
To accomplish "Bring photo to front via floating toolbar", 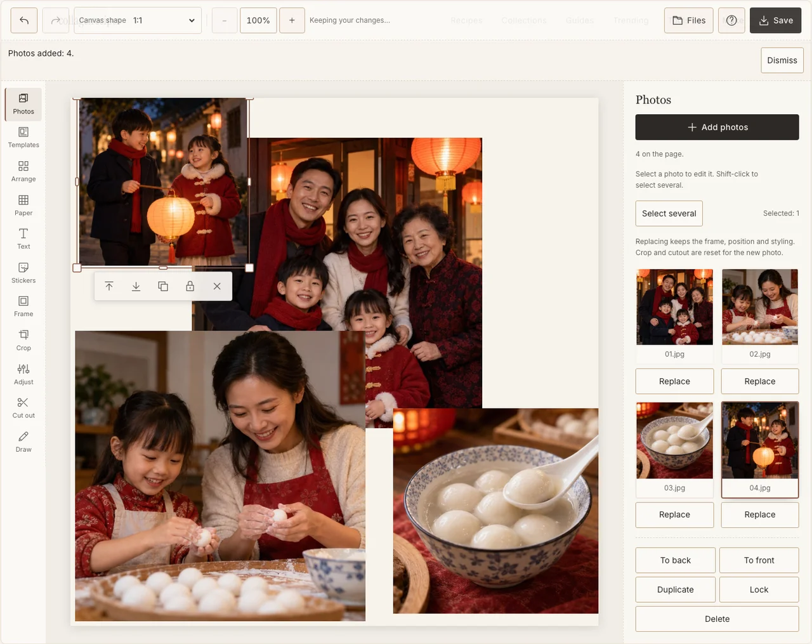I will pos(109,286).
